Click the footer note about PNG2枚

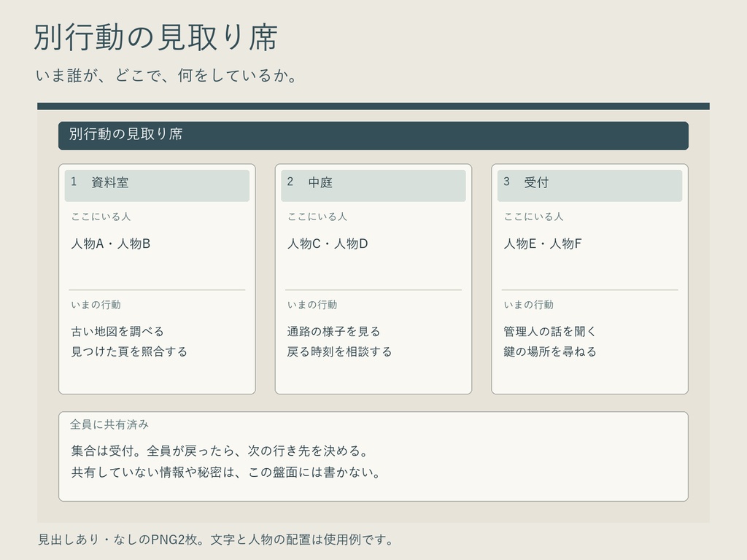click(x=216, y=540)
